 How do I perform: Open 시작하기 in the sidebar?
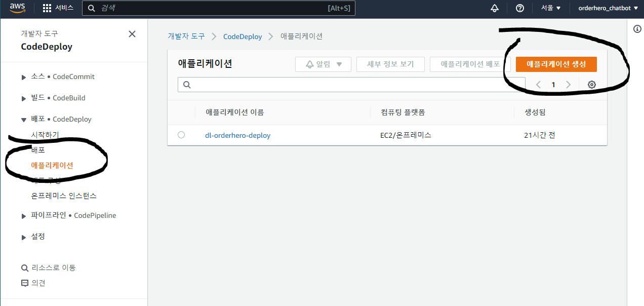click(45, 135)
